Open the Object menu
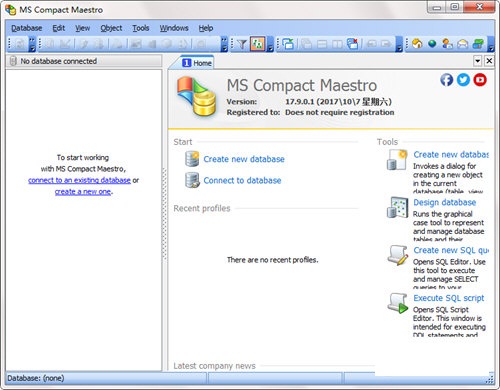This screenshot has width=500, height=390. [111, 28]
